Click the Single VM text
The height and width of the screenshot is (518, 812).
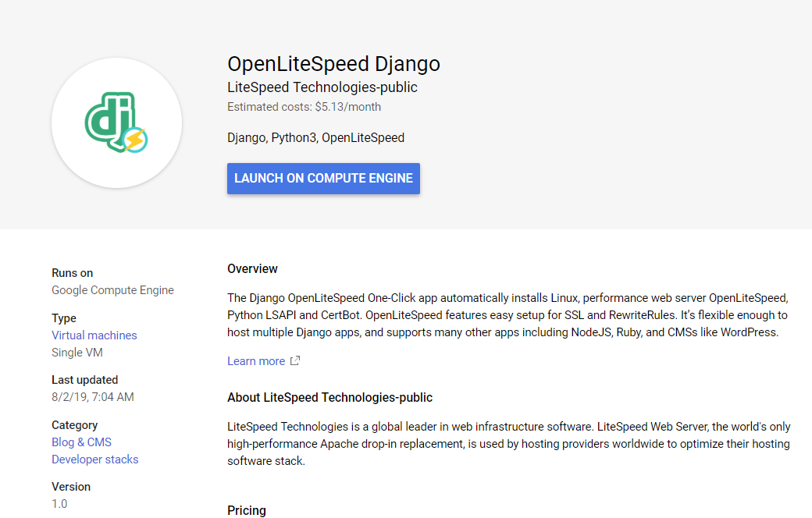tap(77, 353)
